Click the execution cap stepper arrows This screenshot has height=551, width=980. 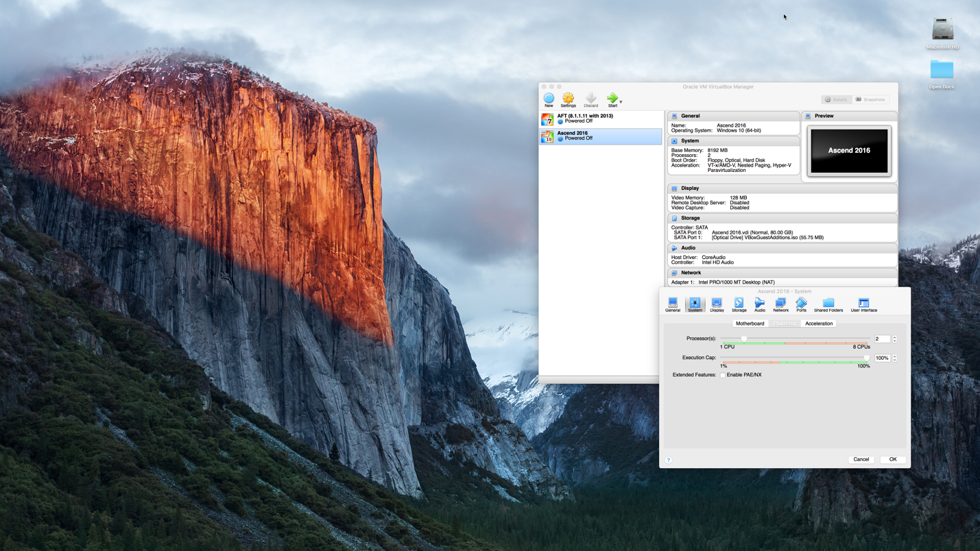(x=894, y=358)
